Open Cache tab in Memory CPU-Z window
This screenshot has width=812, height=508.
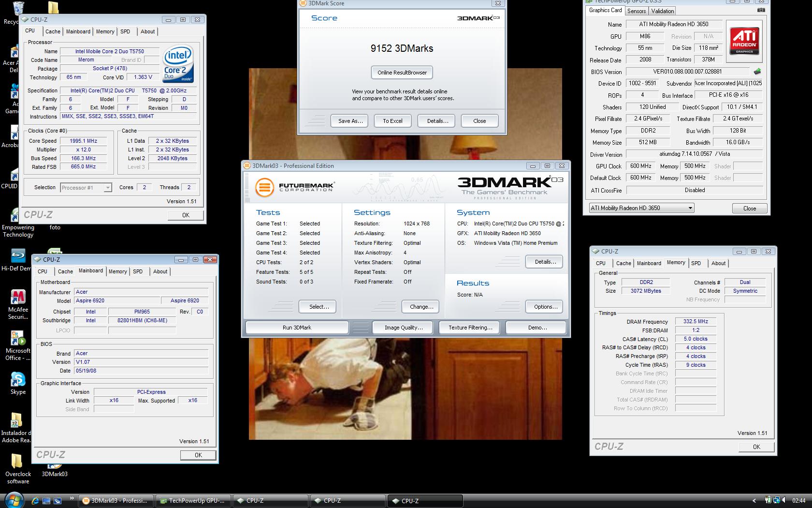623,263
